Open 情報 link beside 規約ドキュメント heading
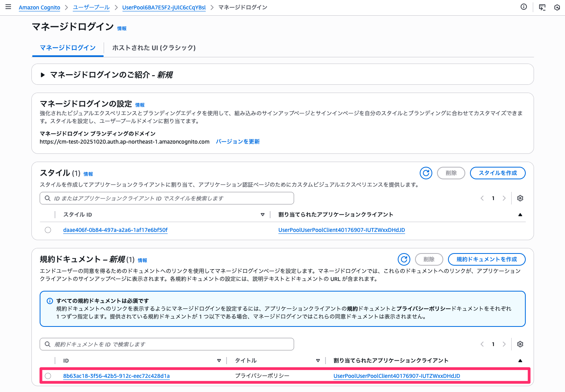This screenshot has width=565, height=392. pos(143,261)
